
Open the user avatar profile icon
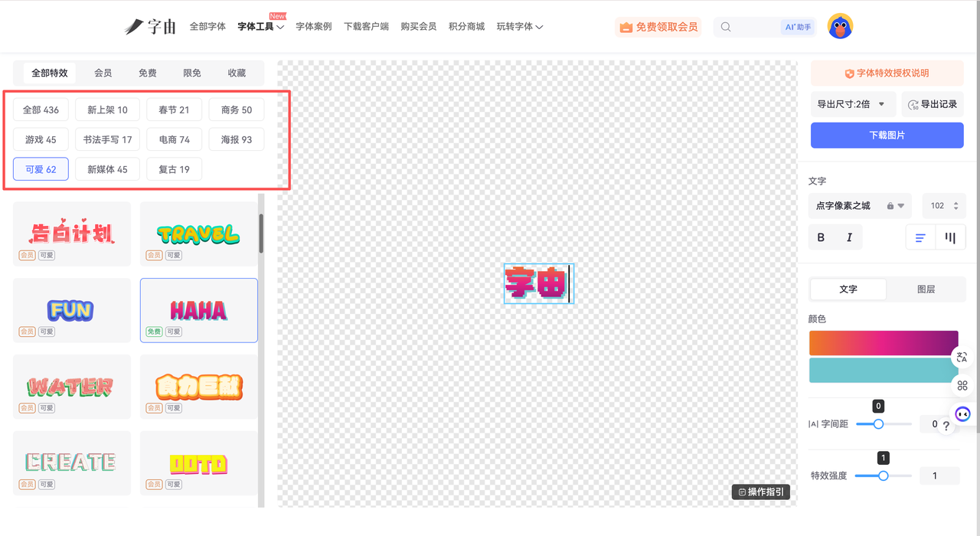[x=841, y=27]
